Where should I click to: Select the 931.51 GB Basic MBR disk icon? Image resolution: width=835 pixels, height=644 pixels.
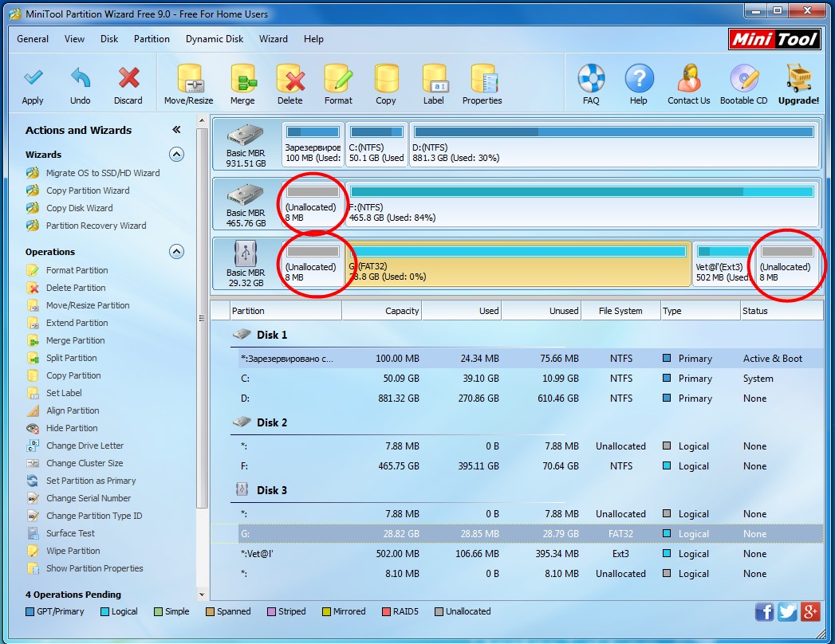(246, 135)
